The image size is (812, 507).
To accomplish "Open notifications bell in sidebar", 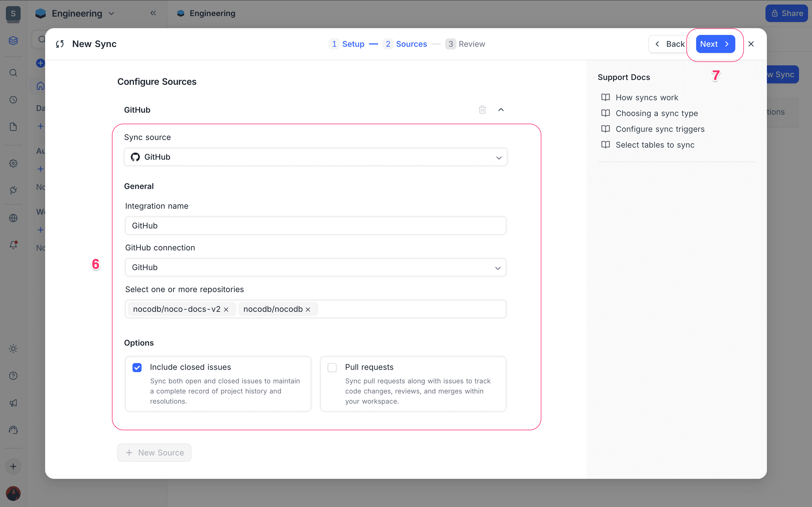I will pyautogui.click(x=13, y=245).
